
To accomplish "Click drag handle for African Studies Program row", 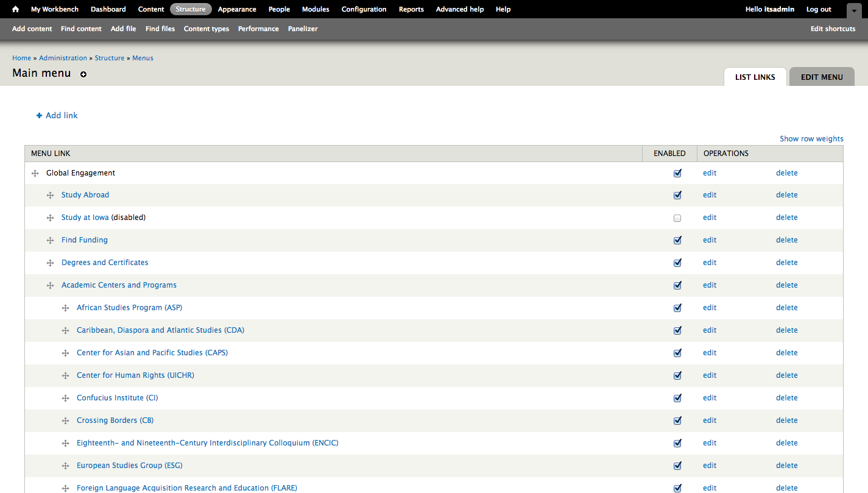I will tap(65, 308).
